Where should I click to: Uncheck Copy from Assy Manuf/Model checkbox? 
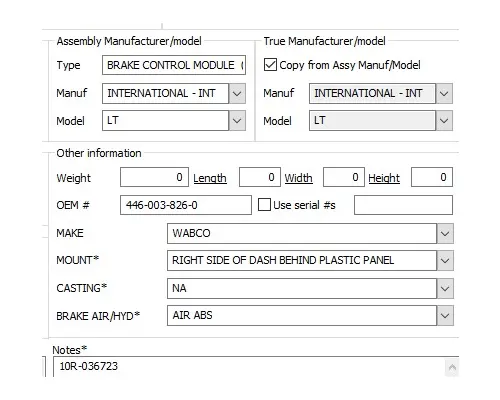tap(270, 65)
